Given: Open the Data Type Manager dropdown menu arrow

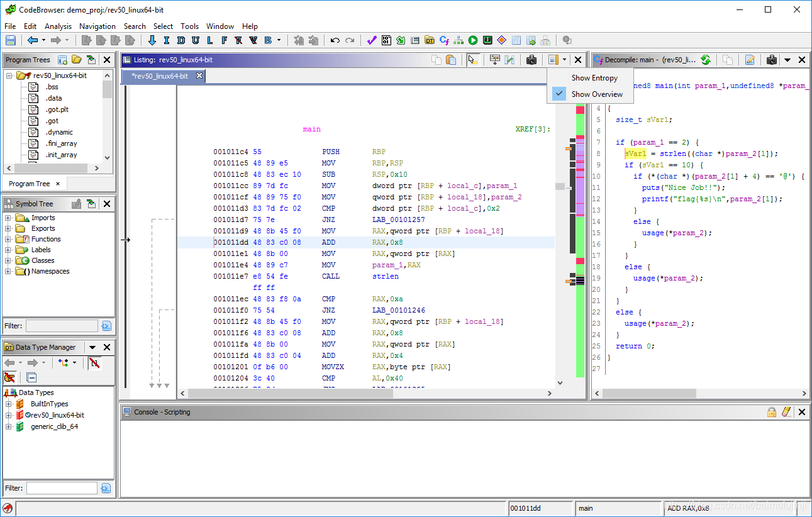Looking at the screenshot, I should coord(92,347).
